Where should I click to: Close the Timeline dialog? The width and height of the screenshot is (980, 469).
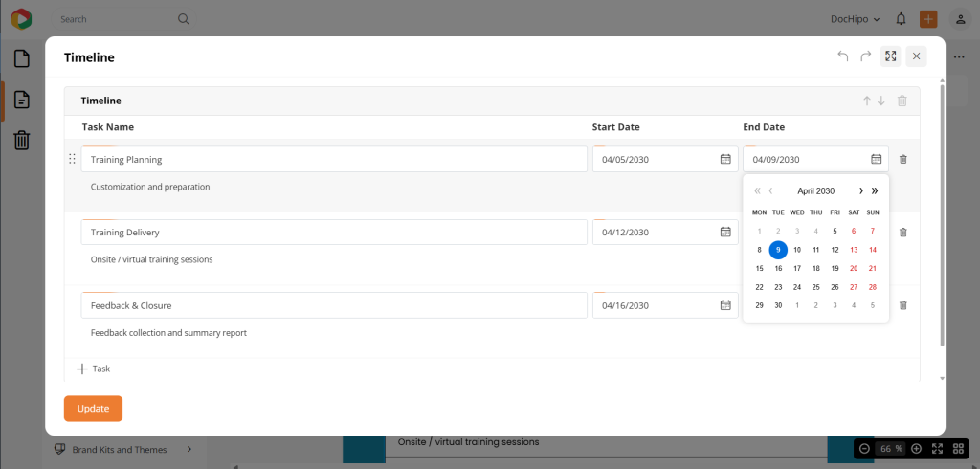click(916, 56)
